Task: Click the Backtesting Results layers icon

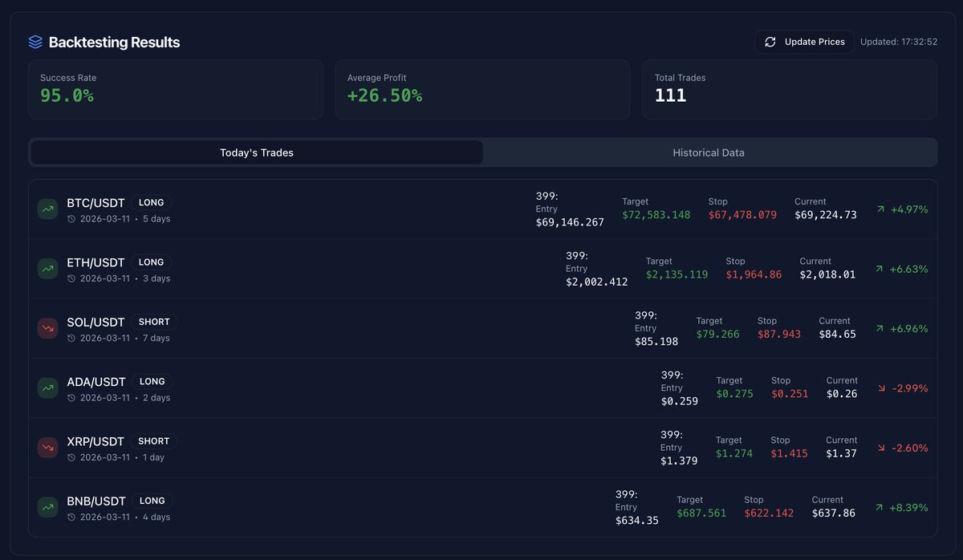Action: [x=35, y=42]
